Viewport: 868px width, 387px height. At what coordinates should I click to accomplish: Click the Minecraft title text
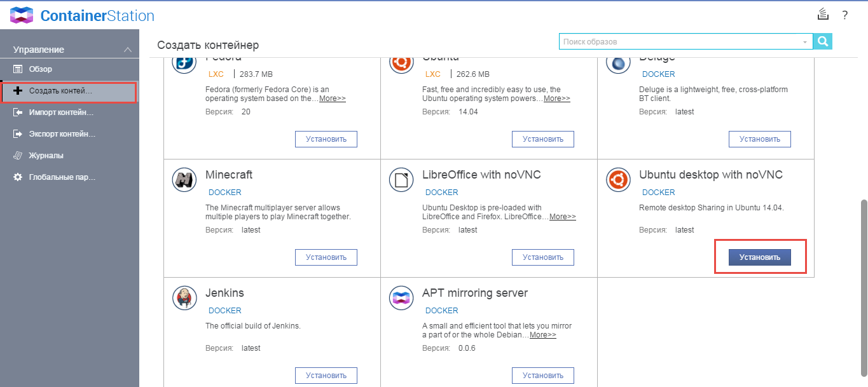coord(229,175)
